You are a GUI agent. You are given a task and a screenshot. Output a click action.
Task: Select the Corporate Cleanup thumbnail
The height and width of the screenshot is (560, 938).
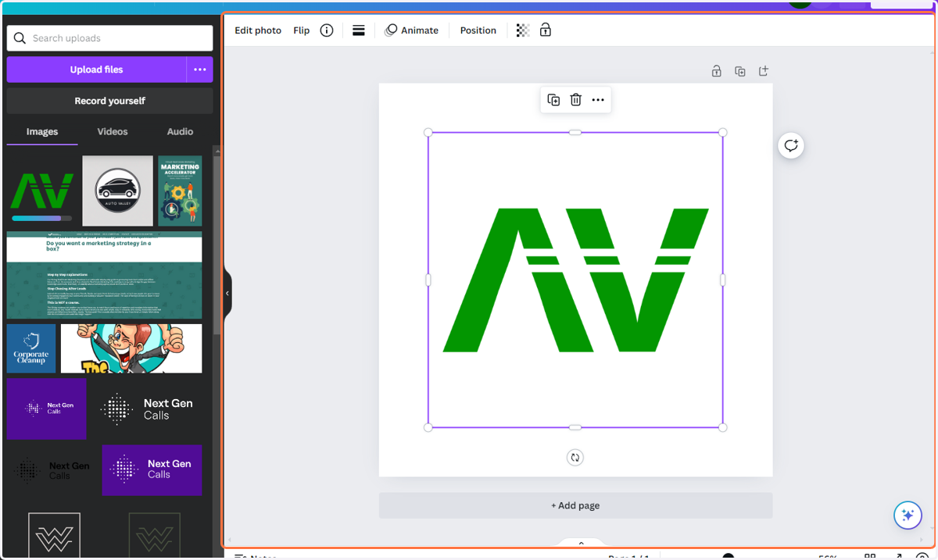tap(31, 348)
